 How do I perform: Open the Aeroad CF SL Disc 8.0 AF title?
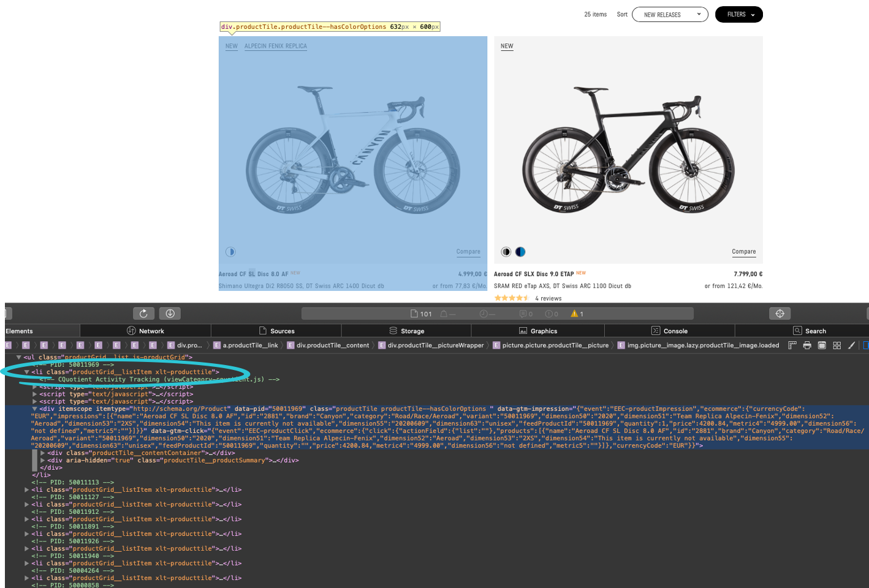coord(253,274)
